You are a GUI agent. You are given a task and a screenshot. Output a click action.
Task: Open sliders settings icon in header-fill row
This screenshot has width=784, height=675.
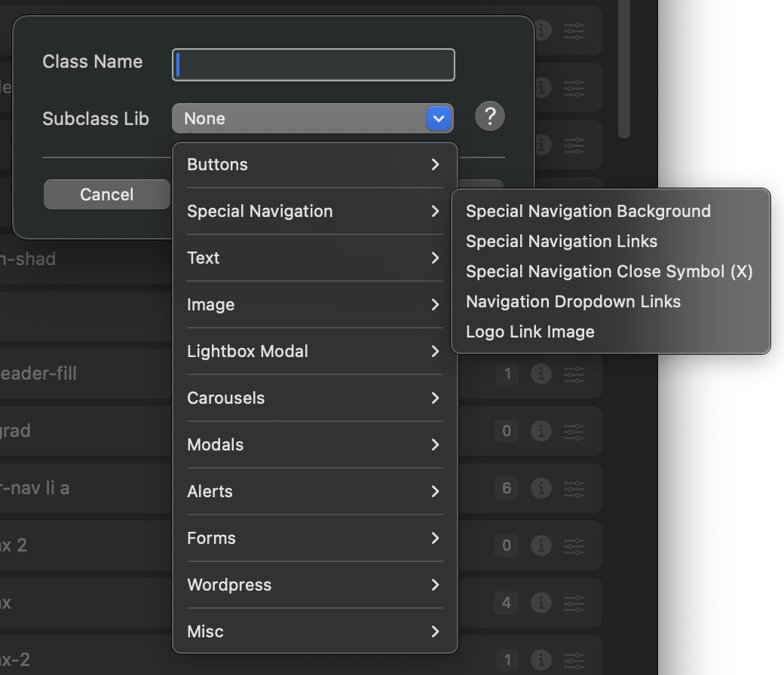click(x=574, y=374)
